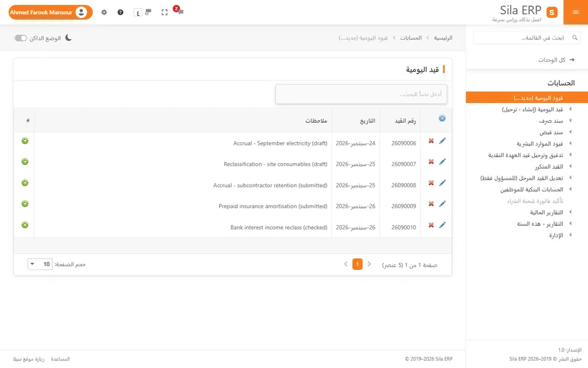Click the Sila ERP orange logo
The image size is (588, 368).
552,12
